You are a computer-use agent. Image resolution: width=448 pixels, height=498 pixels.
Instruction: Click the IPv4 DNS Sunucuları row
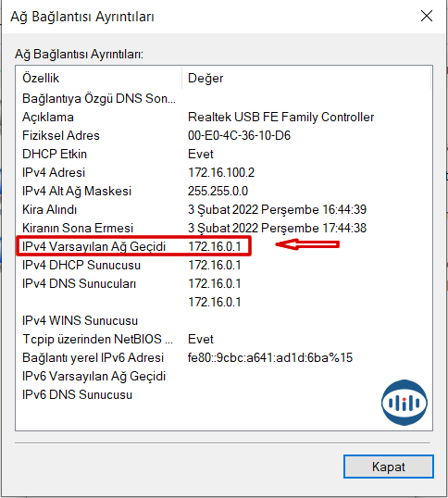coord(224,283)
